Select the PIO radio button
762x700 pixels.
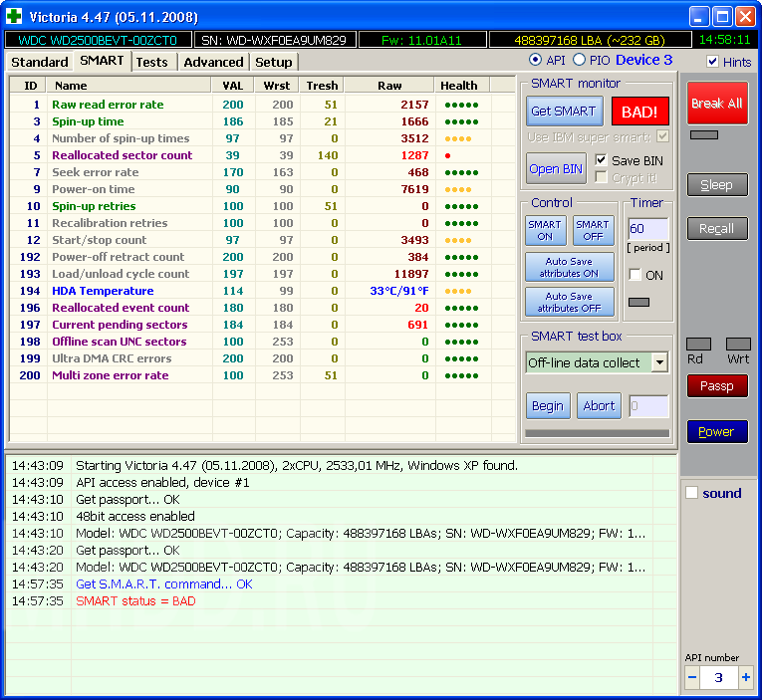click(x=578, y=61)
